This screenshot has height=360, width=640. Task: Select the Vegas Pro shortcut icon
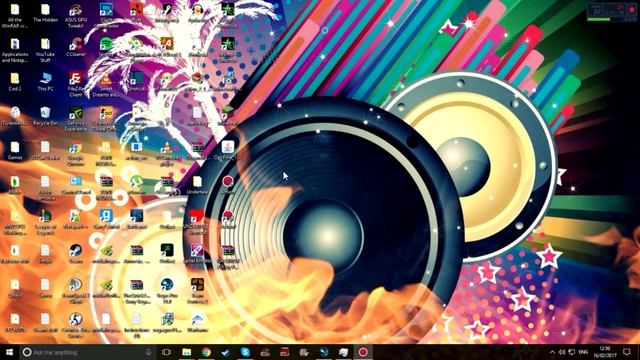167,291
